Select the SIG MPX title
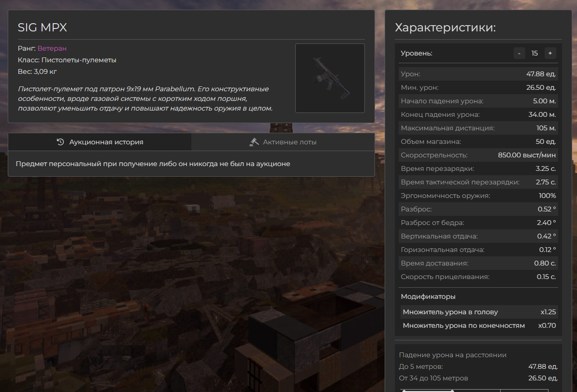 [43, 27]
